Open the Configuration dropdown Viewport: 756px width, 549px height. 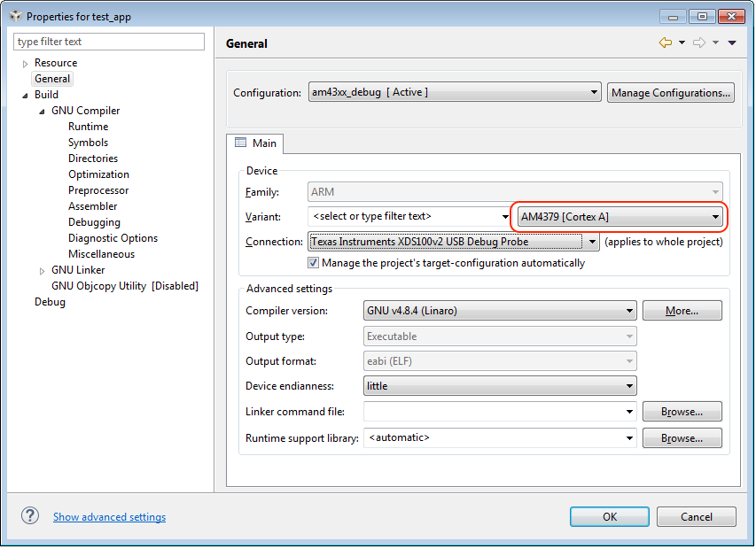595,93
